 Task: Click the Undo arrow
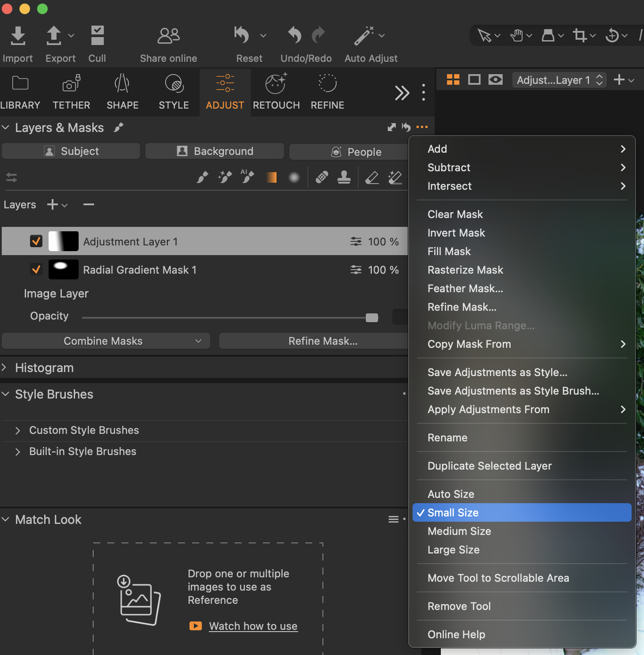tap(295, 35)
